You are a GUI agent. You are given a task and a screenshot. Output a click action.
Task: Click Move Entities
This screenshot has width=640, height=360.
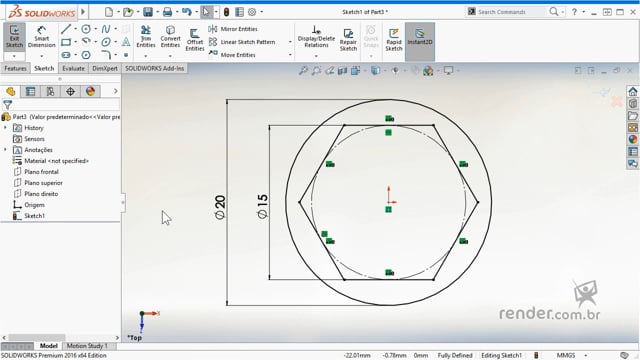click(232, 55)
